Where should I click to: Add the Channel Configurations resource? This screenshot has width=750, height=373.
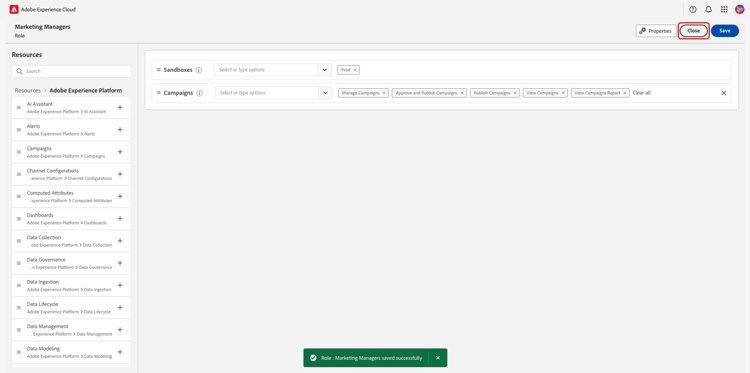[x=120, y=174]
